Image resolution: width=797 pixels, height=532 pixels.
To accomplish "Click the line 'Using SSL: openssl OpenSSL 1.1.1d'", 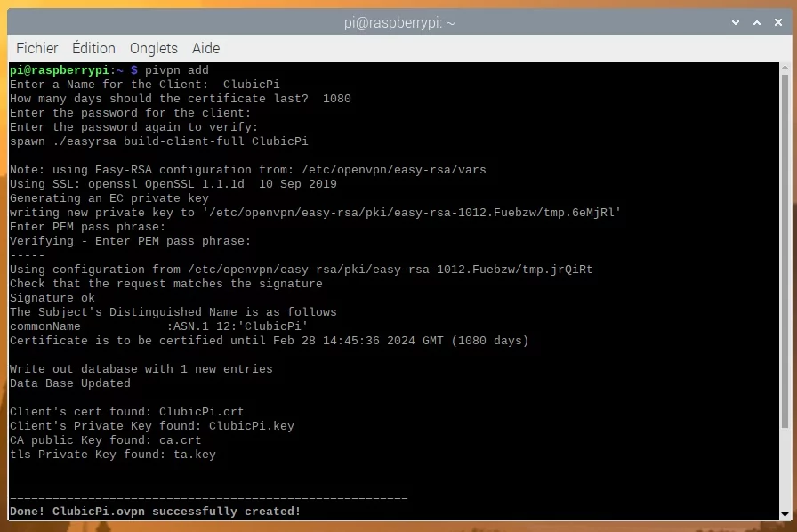I will click(127, 184).
